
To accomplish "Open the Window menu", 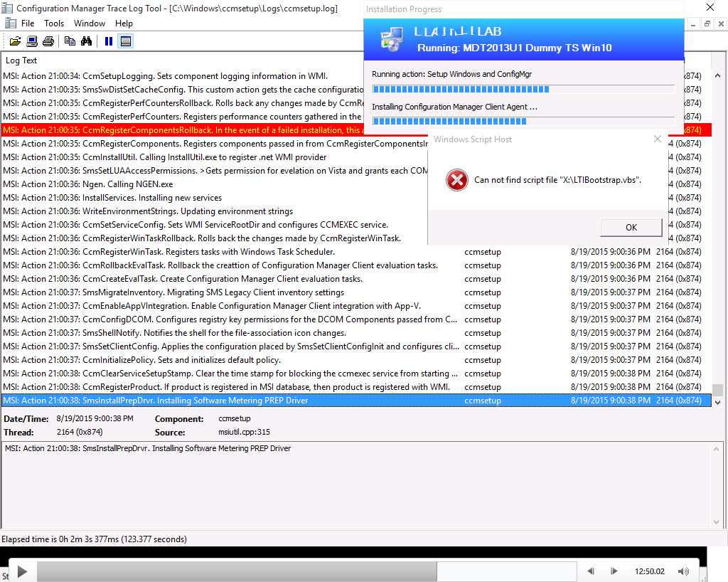I will (90, 23).
